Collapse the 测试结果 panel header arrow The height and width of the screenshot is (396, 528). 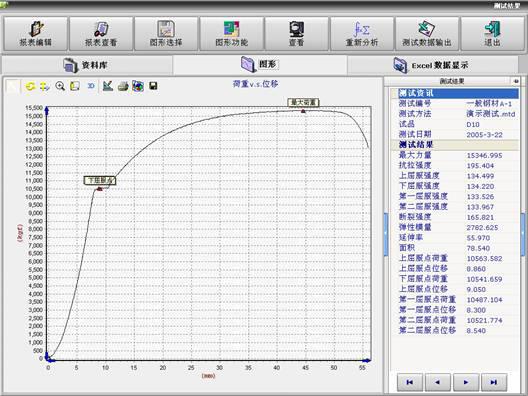pos(516,81)
